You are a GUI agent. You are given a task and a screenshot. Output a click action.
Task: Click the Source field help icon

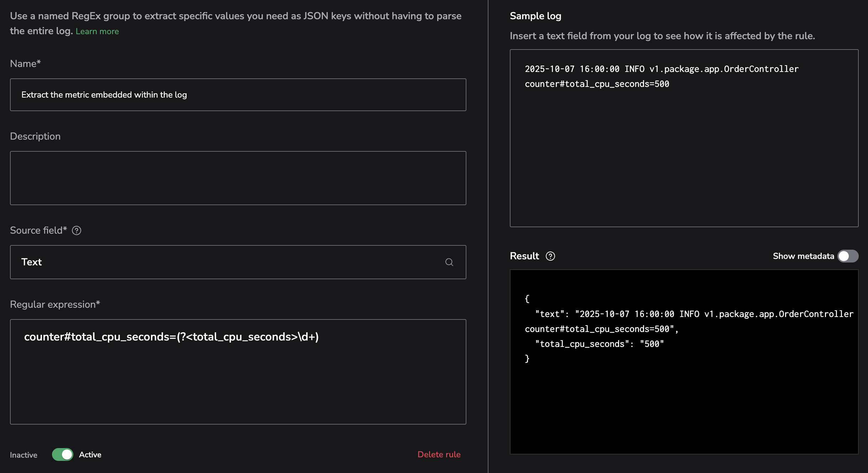coord(77,230)
